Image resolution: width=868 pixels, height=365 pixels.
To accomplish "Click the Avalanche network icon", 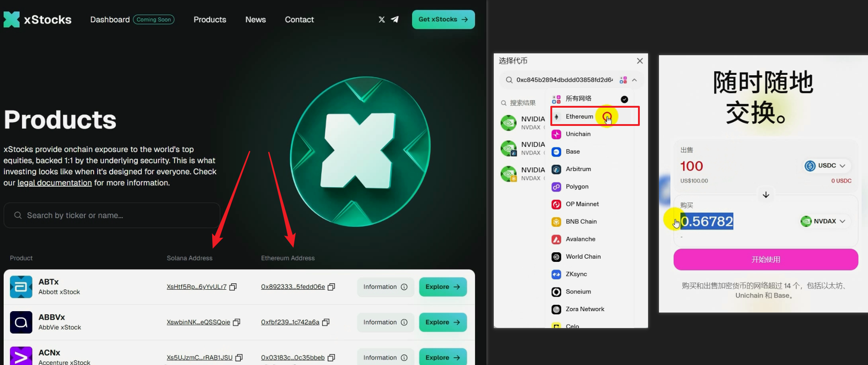I will pos(556,240).
